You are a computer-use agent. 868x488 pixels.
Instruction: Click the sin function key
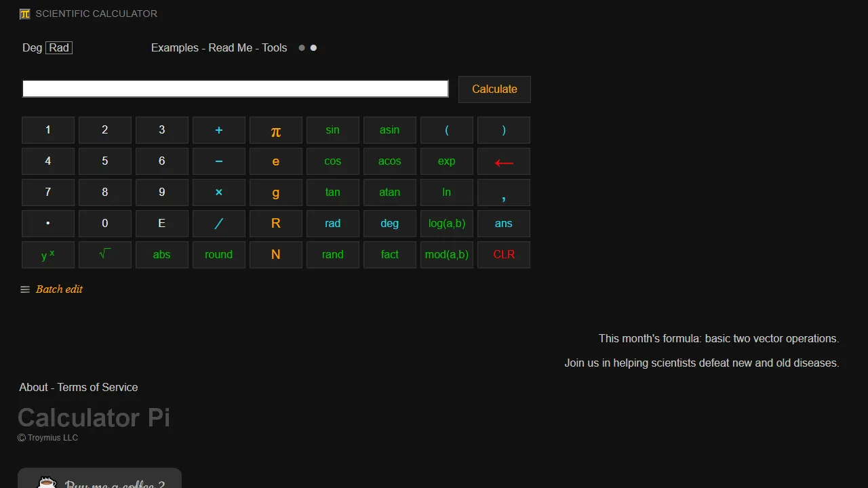tap(332, 129)
